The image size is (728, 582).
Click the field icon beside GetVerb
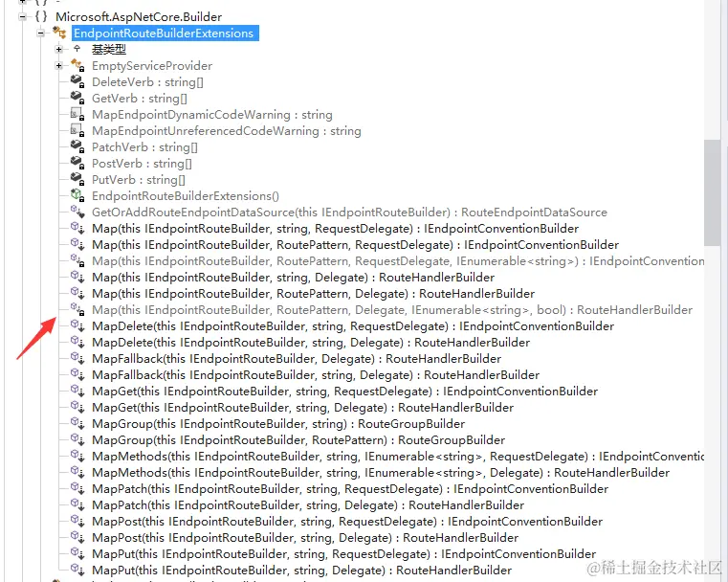(77, 98)
